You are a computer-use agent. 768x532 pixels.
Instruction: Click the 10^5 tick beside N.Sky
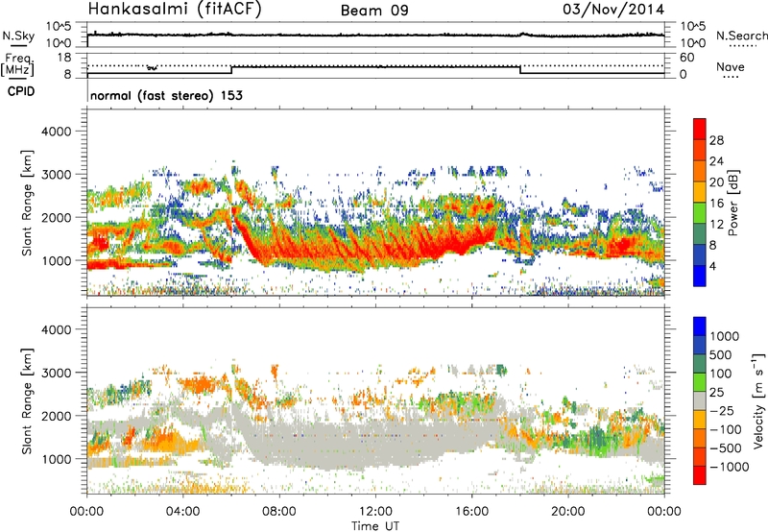click(59, 26)
